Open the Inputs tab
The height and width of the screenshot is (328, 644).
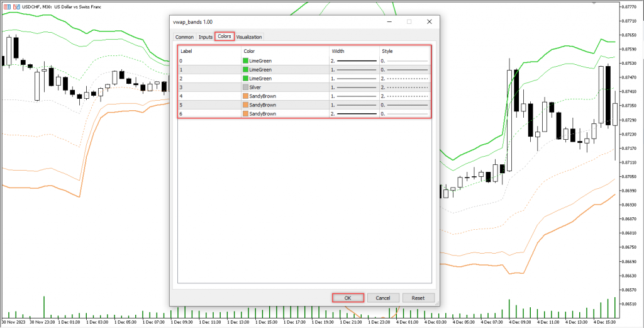tap(206, 37)
